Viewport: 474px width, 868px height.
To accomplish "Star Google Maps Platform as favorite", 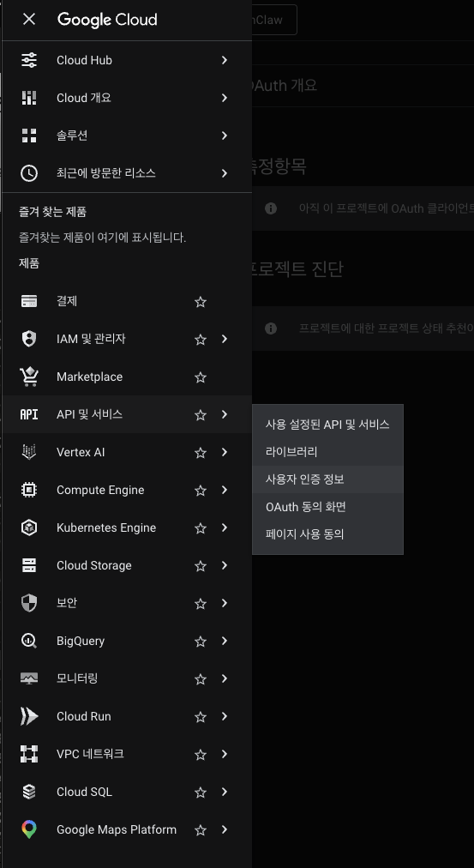I will click(x=201, y=829).
